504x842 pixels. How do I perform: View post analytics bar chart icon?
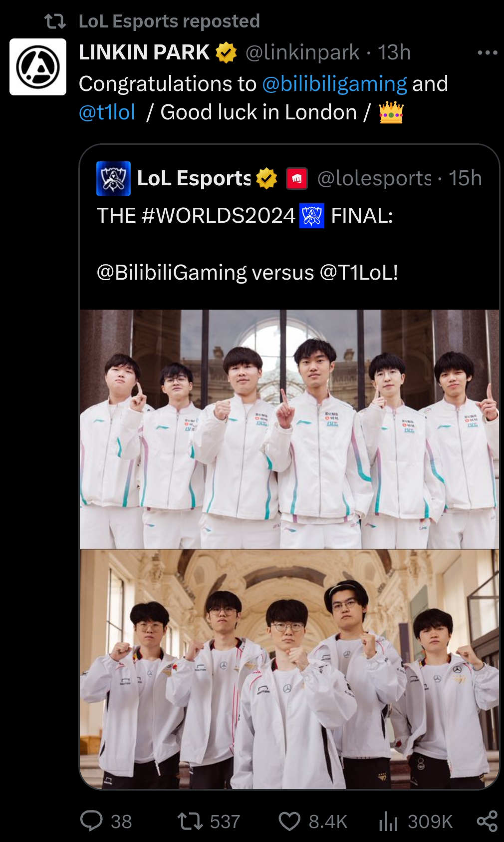388,821
